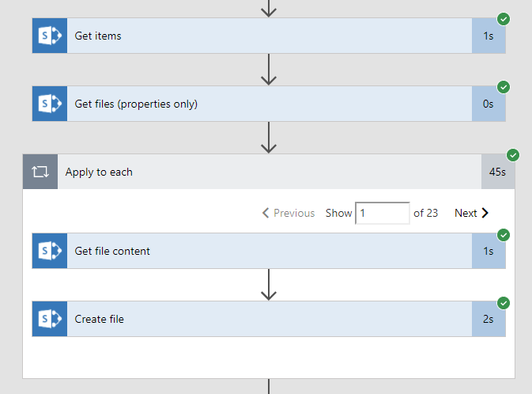The image size is (532, 394).
Task: Go to Next loop iteration
Action: click(x=471, y=213)
